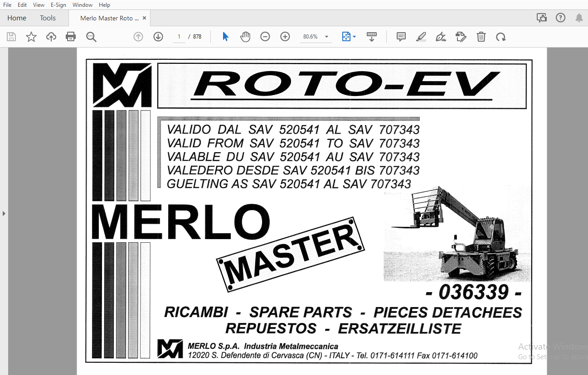The height and width of the screenshot is (375, 588).
Task: Switch to the Tools tab
Action: click(x=48, y=18)
